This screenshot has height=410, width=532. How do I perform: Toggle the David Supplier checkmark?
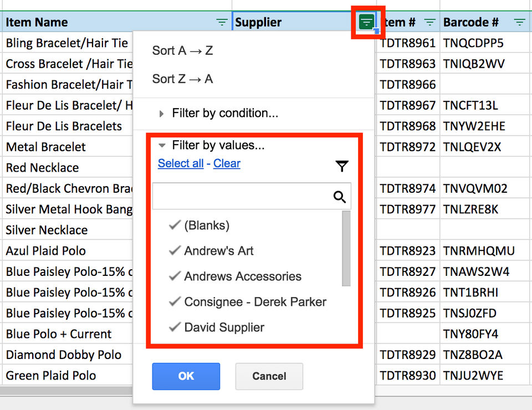[x=175, y=327]
